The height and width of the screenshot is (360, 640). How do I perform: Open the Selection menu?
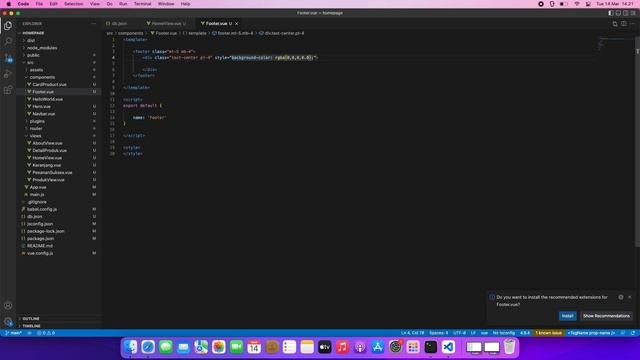point(73,4)
